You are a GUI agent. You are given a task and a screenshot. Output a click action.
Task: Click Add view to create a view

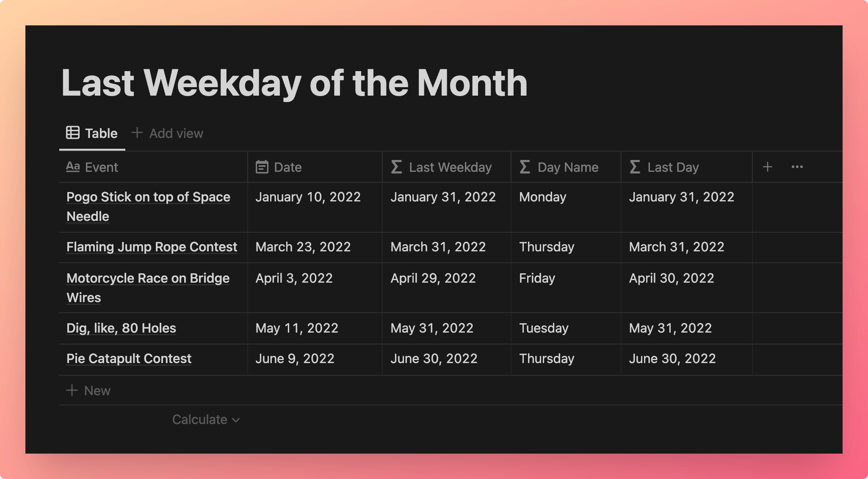[x=167, y=133]
